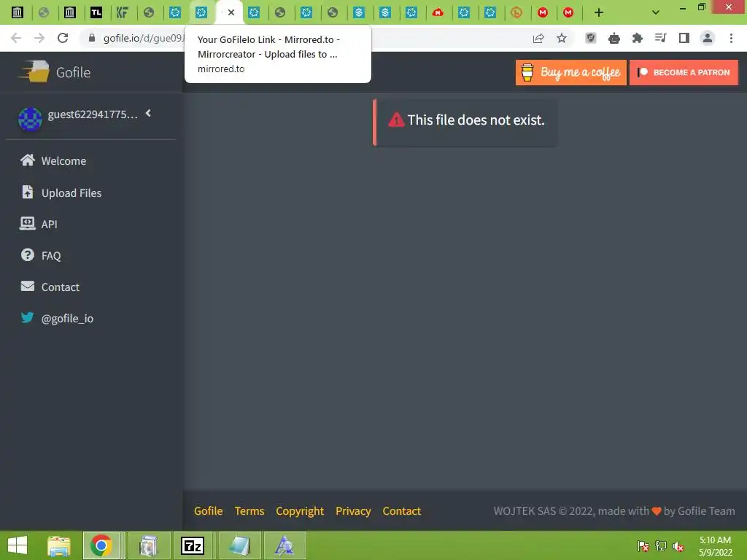The width and height of the screenshot is (747, 560).
Task: Open the notepad taskbar icon
Action: click(239, 545)
